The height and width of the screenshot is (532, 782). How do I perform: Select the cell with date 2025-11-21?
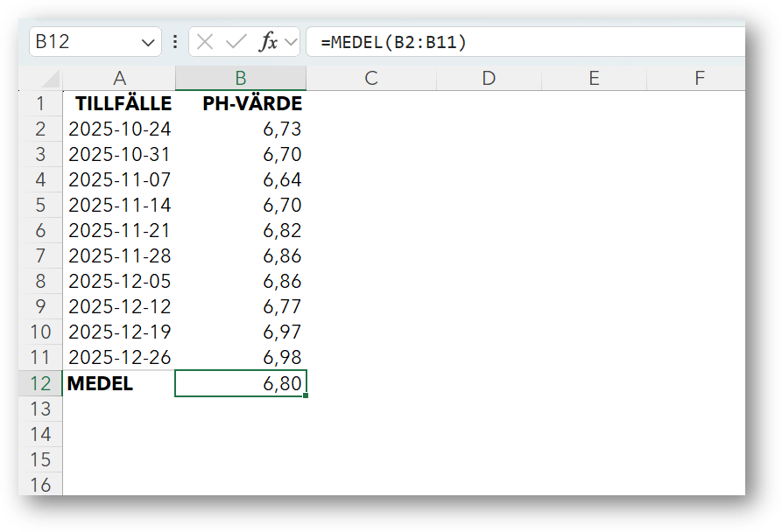(x=119, y=231)
